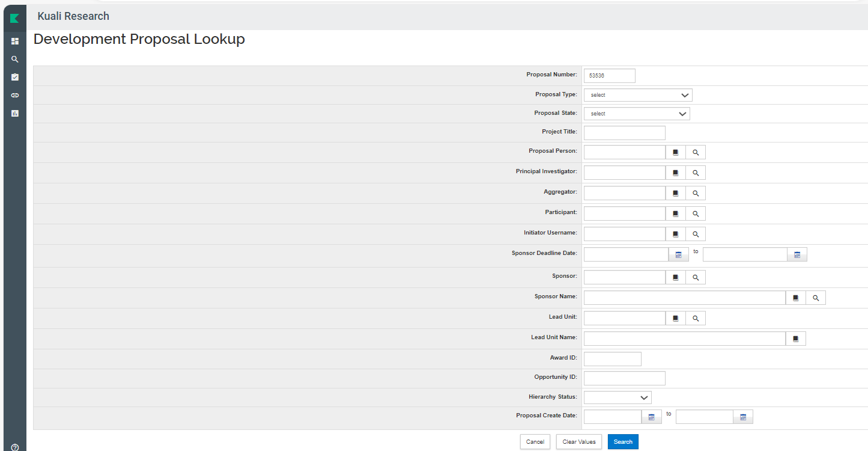Click the Initiator Username input field
This screenshot has width=868, height=451.
coord(625,235)
